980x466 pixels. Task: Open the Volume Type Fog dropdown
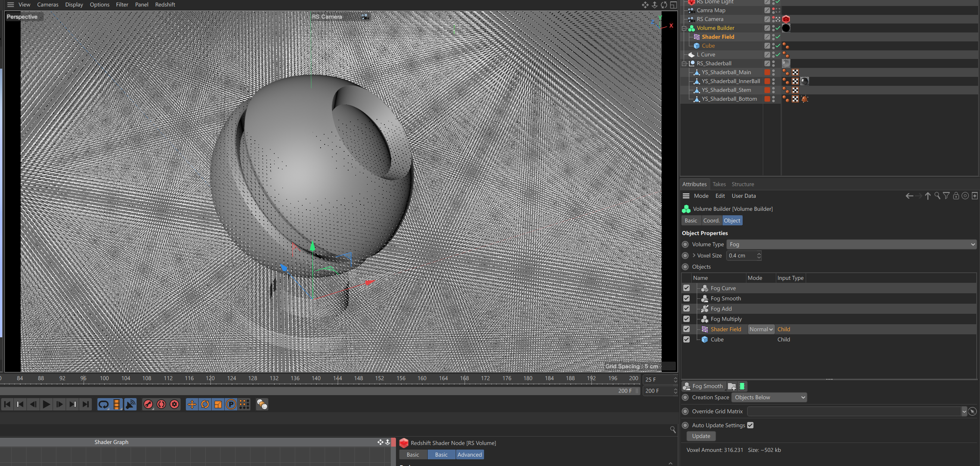point(851,244)
